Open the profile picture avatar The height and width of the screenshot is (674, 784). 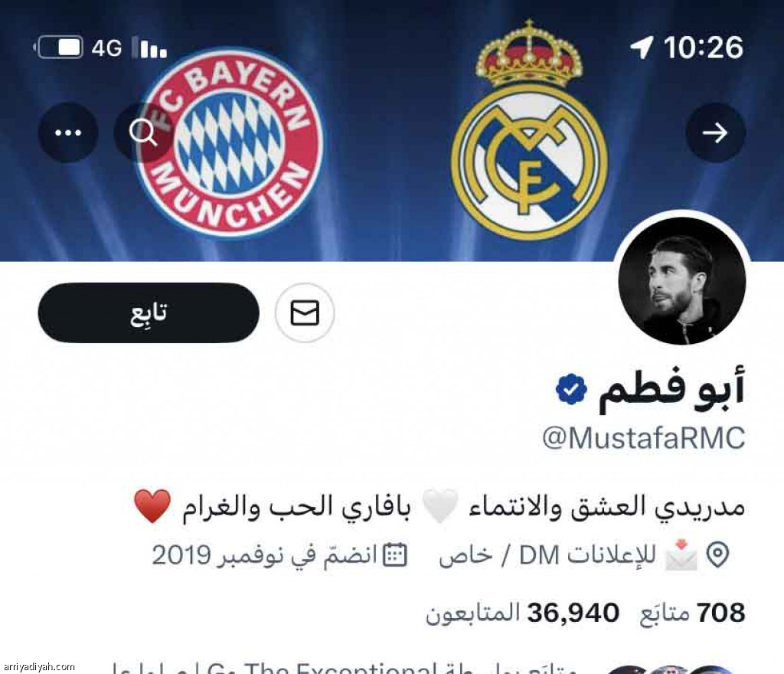tap(682, 281)
